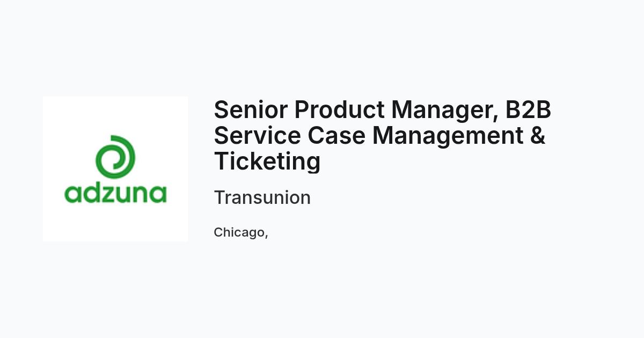Click the word Senior in the heading

(251, 110)
